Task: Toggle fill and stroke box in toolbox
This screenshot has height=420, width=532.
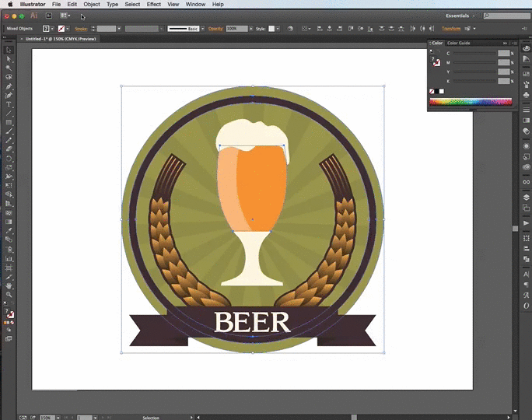Action: pos(9,313)
